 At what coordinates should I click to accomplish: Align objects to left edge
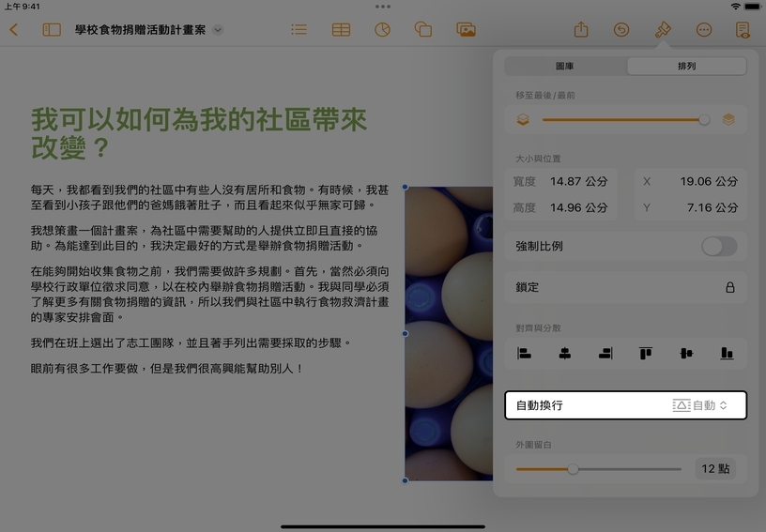point(525,354)
